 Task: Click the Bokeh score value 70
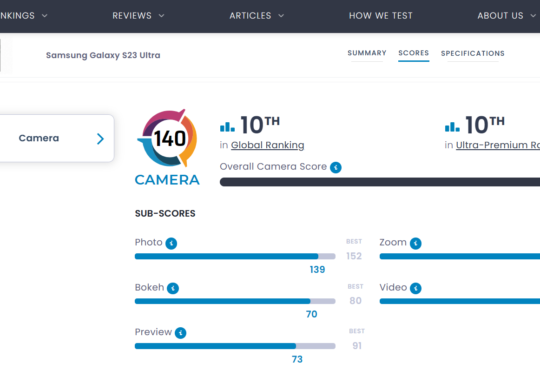tap(312, 314)
